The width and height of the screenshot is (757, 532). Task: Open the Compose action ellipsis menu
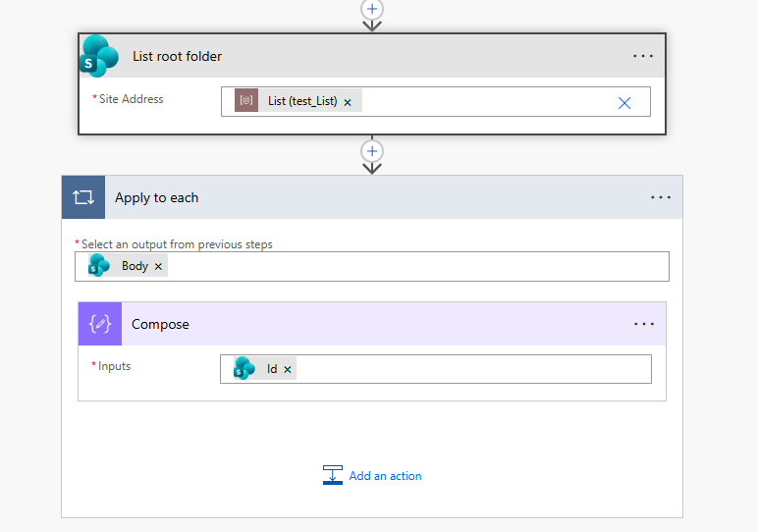tap(644, 324)
